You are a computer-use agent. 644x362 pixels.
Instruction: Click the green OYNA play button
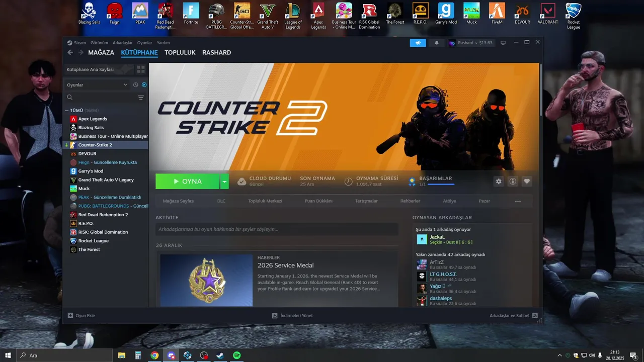pos(188,182)
